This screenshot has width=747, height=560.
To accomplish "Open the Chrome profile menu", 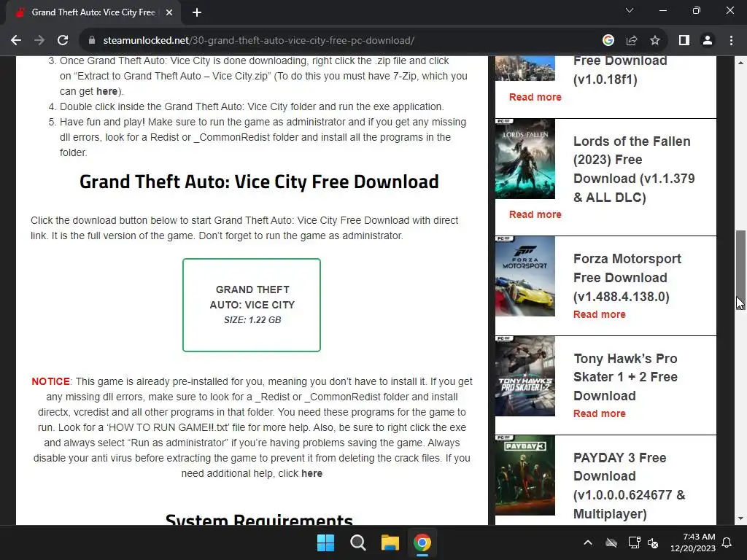I will pos(708,41).
